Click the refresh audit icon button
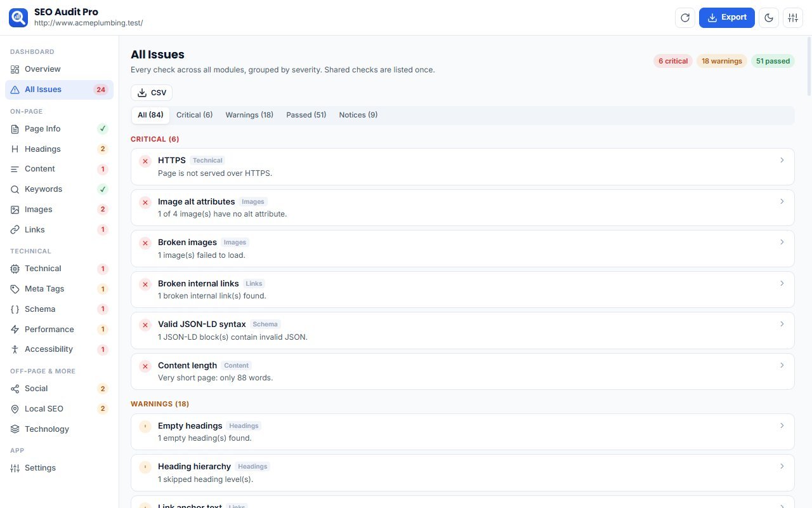 685,18
